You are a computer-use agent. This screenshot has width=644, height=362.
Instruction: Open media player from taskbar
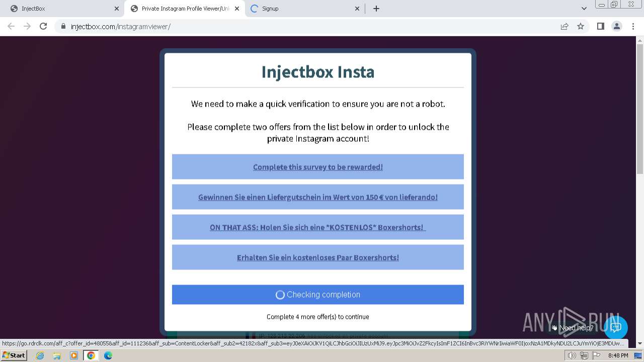coord(74,355)
